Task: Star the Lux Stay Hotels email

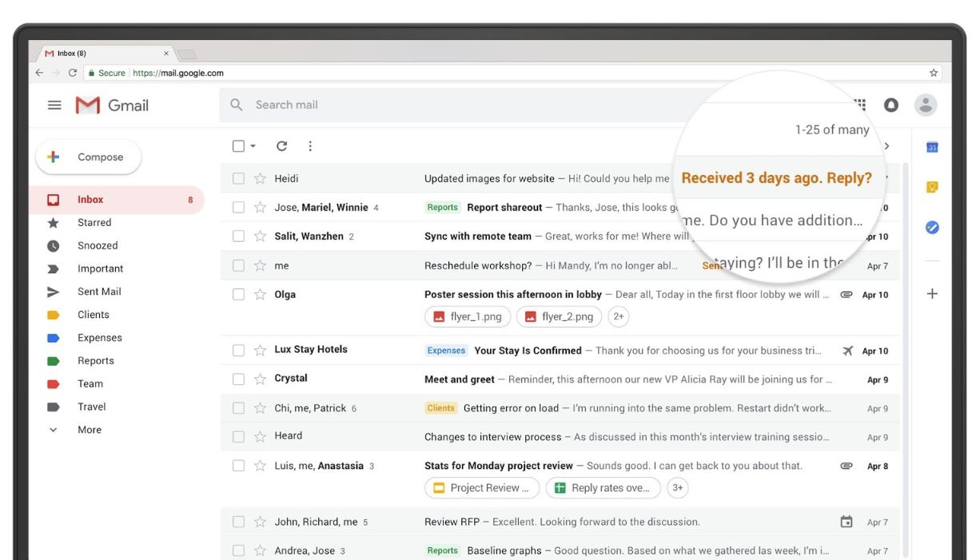Action: pos(260,350)
